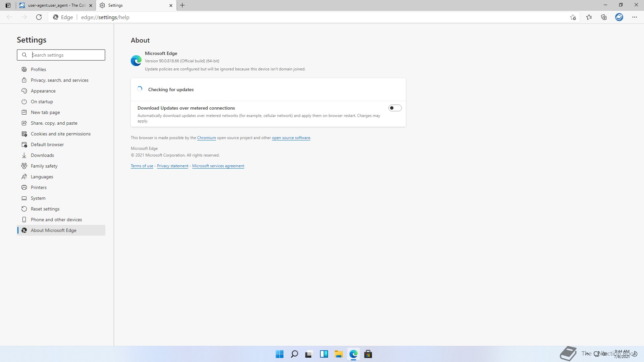Open Microsoft services agreement link
This screenshot has height=362, width=644.
(218, 166)
